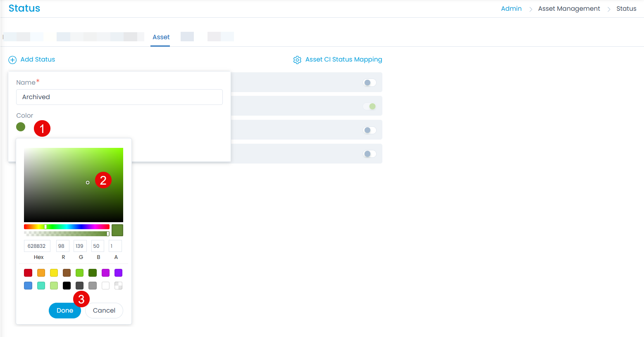Toggle on the first status switch
Image resolution: width=644 pixels, height=337 pixels.
pyautogui.click(x=369, y=82)
